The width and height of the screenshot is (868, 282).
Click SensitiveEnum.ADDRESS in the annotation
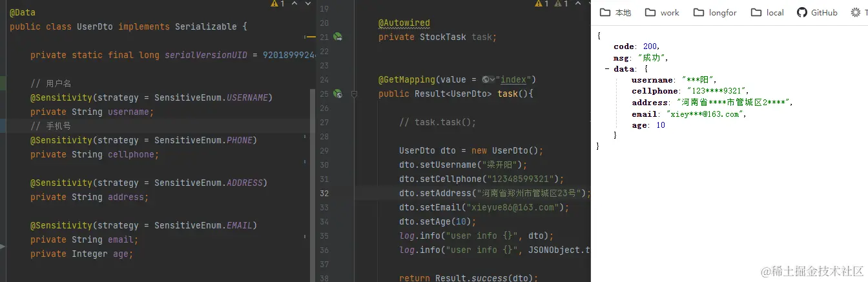pos(209,183)
